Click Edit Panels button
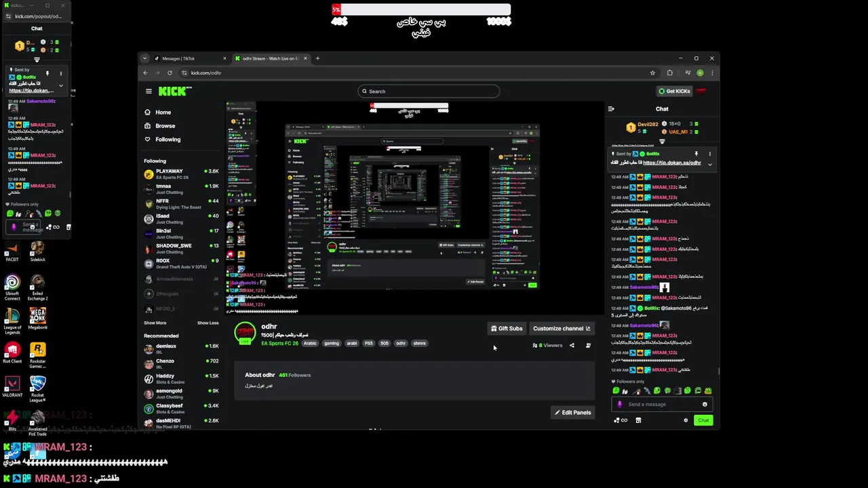The width and height of the screenshot is (868, 488). click(573, 413)
